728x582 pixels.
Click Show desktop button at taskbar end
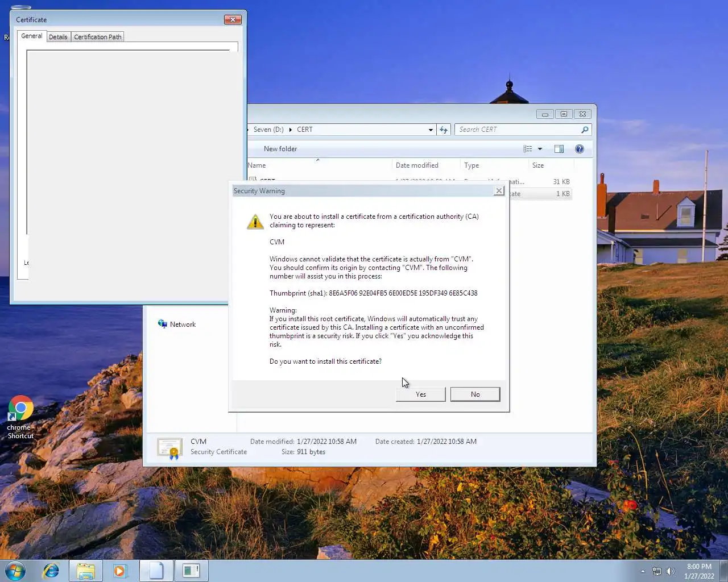pos(723,571)
